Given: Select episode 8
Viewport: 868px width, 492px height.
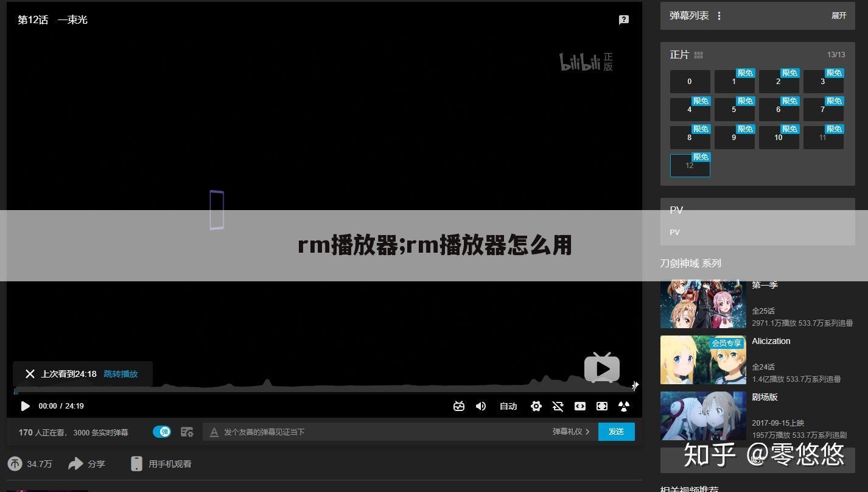Looking at the screenshot, I should (x=690, y=138).
